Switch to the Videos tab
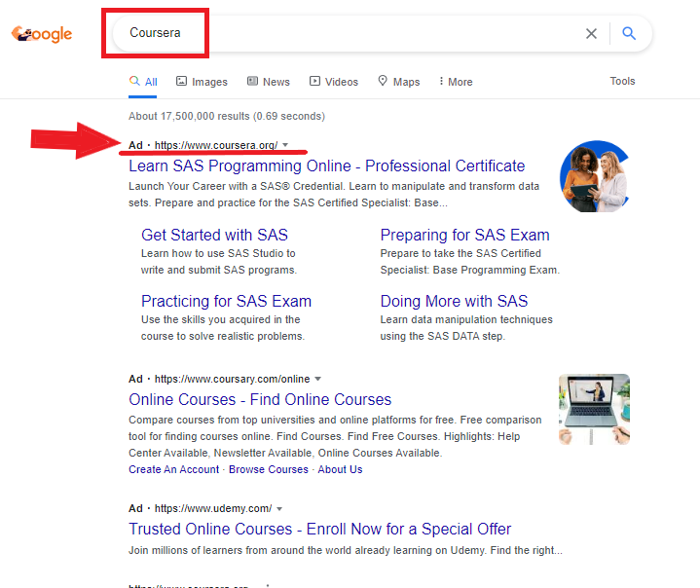700x588 pixels. tap(334, 82)
